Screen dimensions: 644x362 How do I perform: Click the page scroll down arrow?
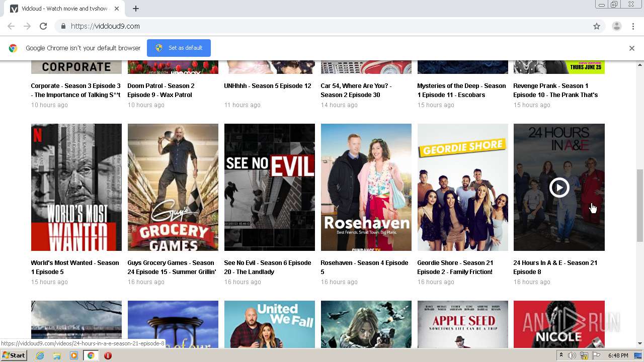coord(640,344)
